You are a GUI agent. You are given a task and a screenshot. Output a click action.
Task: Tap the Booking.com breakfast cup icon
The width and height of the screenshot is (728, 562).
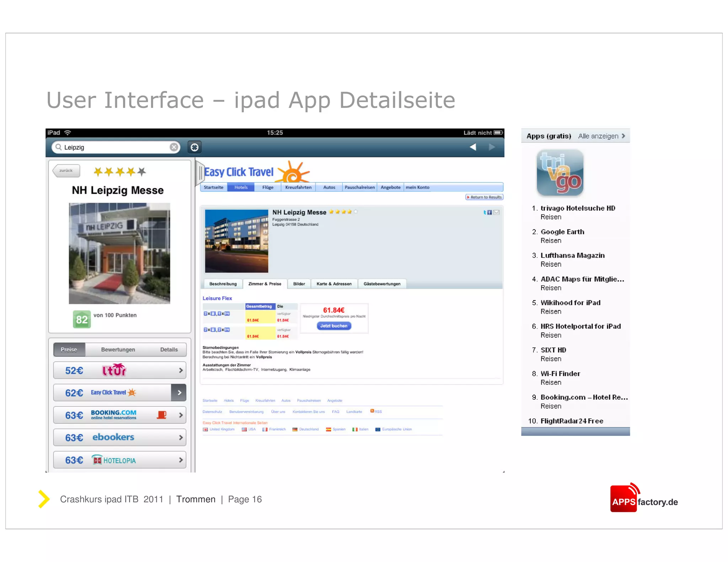(162, 415)
